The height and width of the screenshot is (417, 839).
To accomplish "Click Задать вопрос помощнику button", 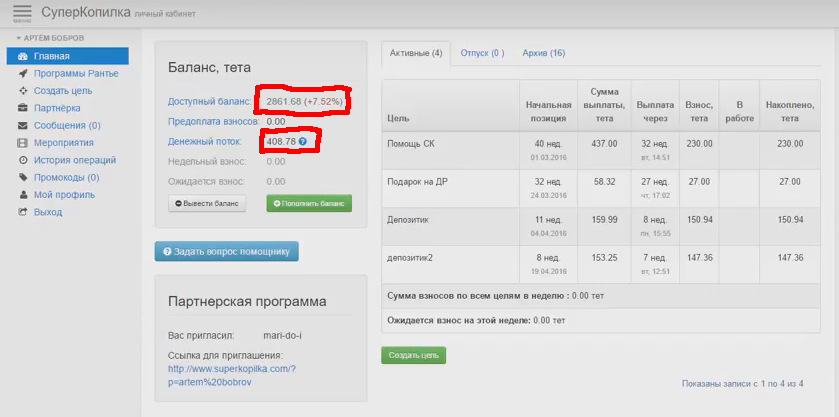I will click(227, 251).
